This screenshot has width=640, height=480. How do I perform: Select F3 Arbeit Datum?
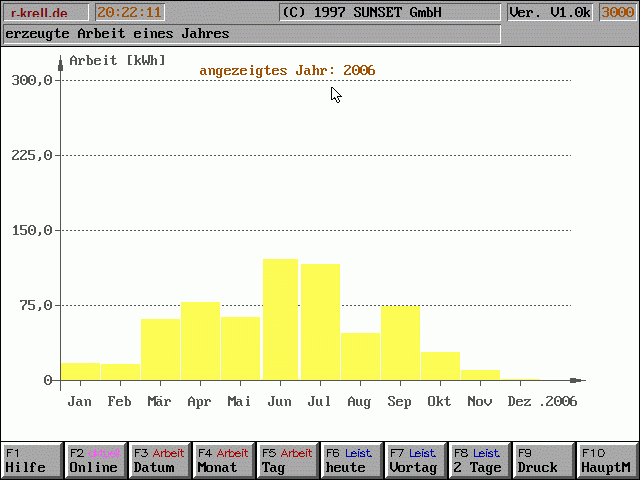159,460
